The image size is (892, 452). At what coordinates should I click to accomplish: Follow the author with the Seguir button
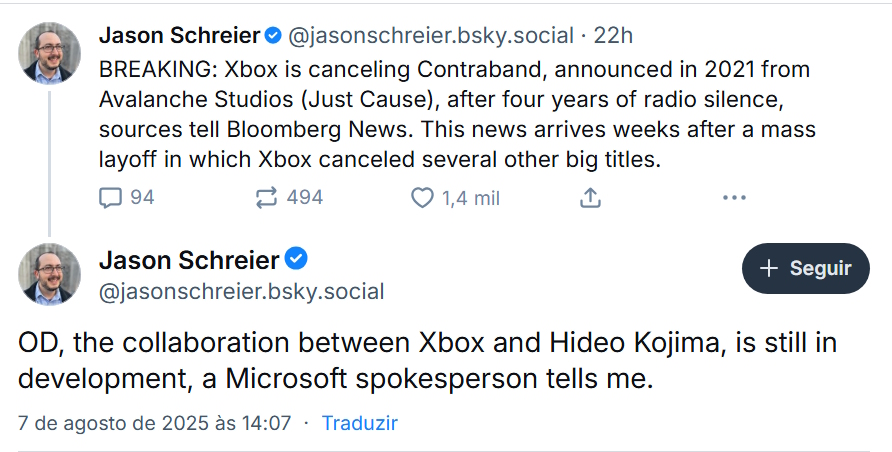[805, 268]
